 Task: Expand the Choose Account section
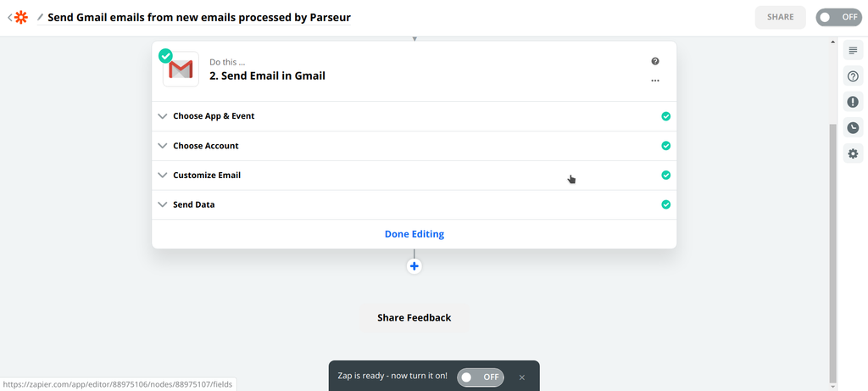(x=206, y=146)
